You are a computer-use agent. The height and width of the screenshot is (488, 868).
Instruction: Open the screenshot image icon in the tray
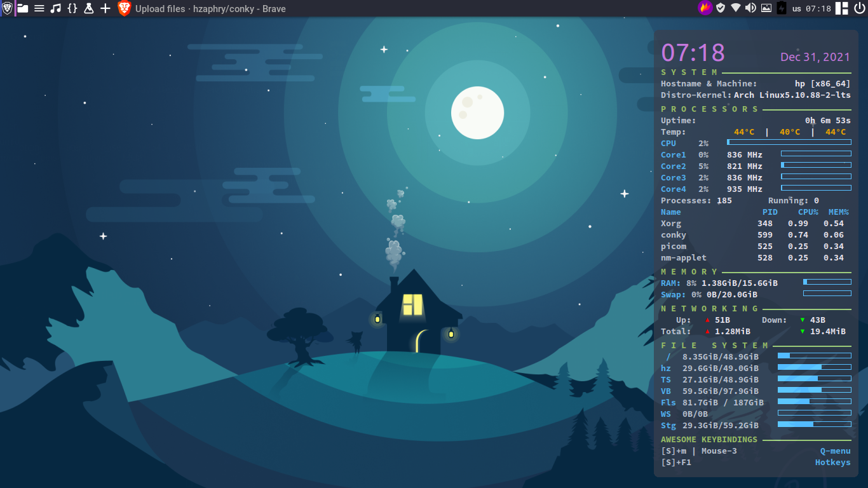(x=766, y=8)
